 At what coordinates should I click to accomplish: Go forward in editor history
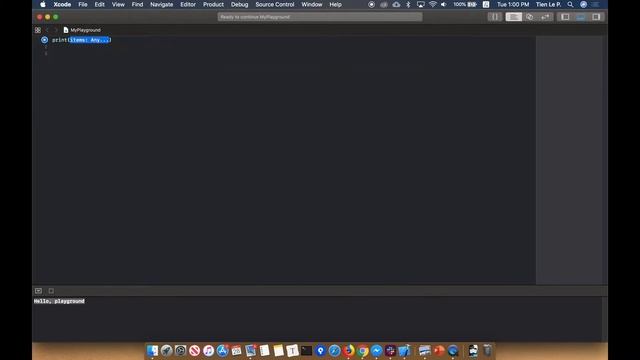pos(56,30)
